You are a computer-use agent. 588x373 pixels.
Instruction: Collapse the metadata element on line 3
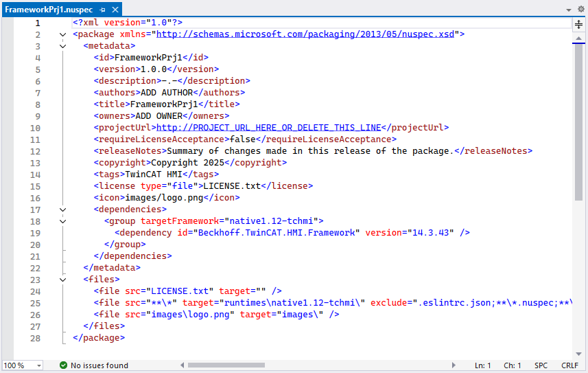pos(62,46)
